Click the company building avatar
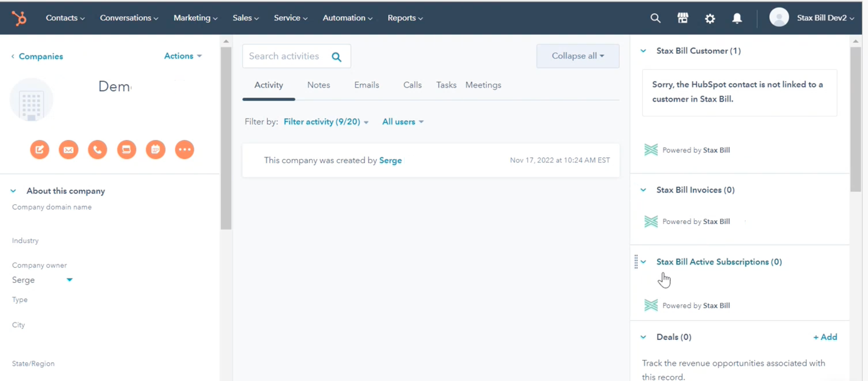Screen dimensions: 868x381 click(31, 100)
